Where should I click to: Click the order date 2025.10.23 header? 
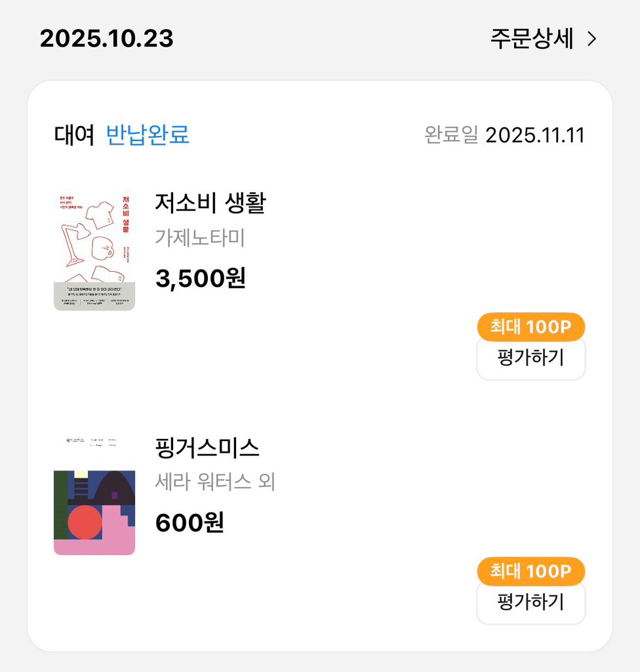click(x=107, y=39)
